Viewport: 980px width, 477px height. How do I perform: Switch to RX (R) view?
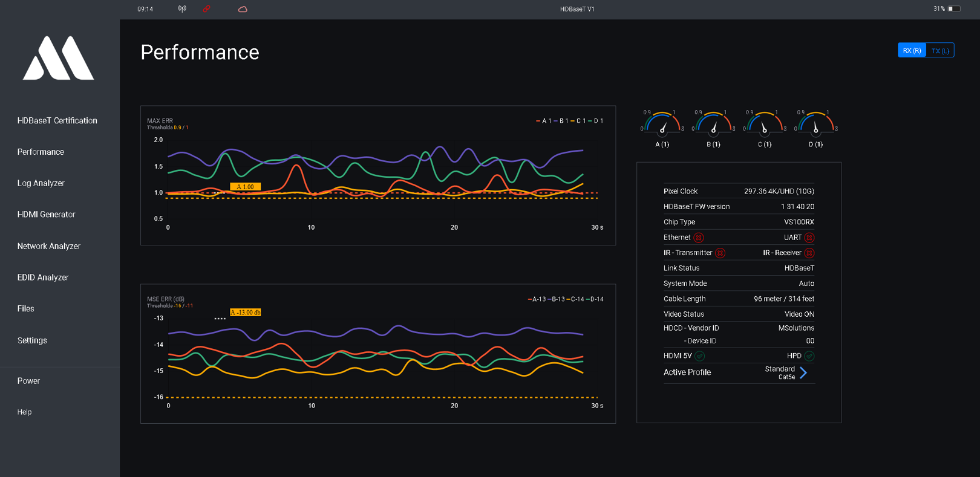click(912, 51)
